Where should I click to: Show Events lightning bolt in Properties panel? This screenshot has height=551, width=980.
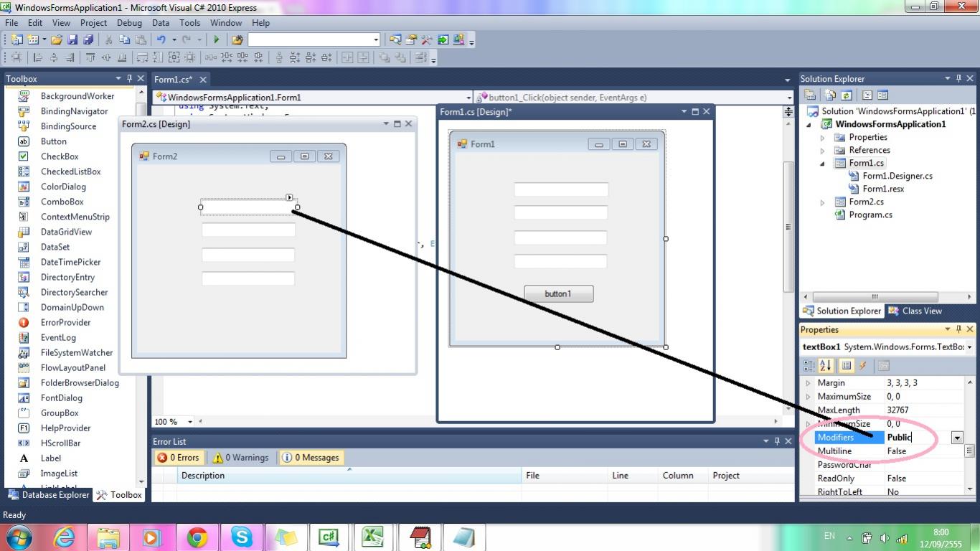tap(863, 366)
